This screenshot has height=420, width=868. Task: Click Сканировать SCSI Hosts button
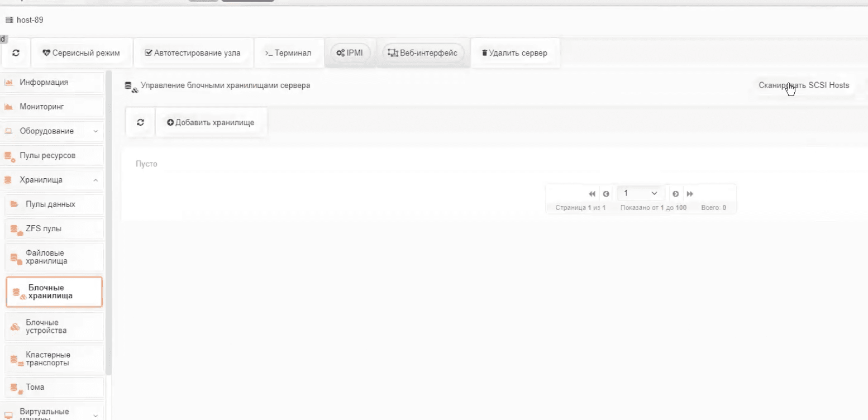(x=803, y=85)
